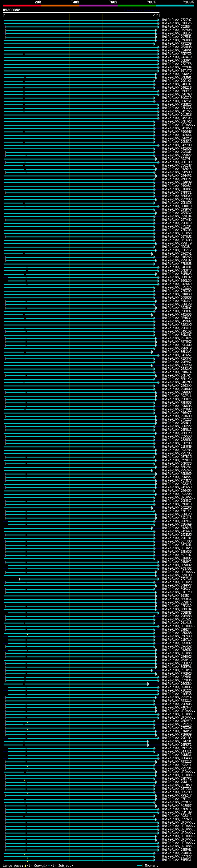Image resolution: width=197 pixels, height=868 pixels.
Task: Click hit label UniRef100_Q43470
Action: pyautogui.click(x=176, y=57)
